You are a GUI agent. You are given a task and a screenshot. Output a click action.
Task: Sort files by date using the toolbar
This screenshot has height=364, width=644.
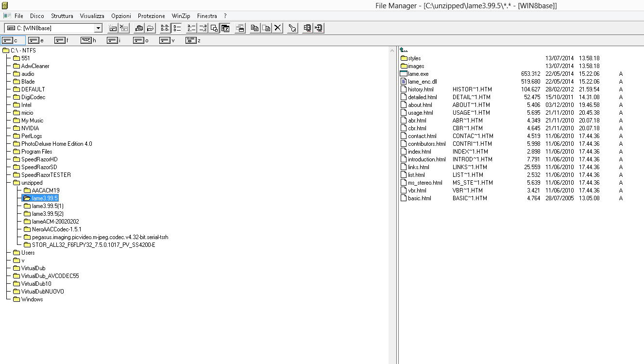tap(225, 28)
